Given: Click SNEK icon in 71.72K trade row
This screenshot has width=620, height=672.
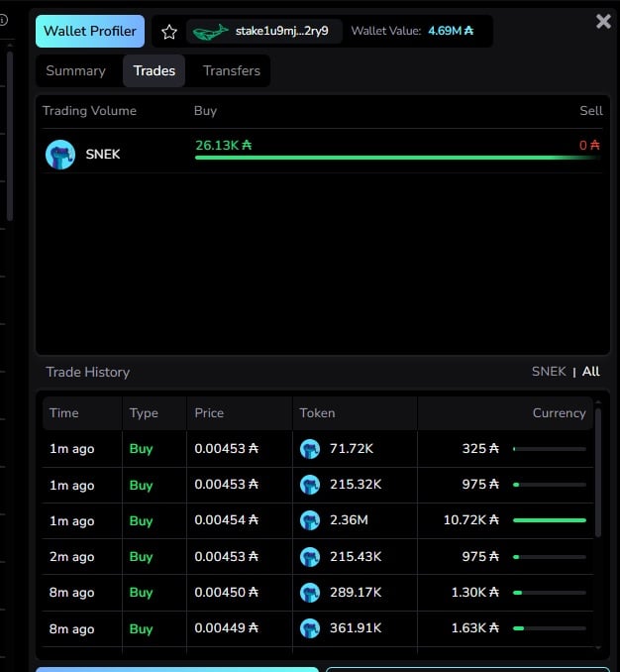Looking at the screenshot, I should (x=310, y=449).
